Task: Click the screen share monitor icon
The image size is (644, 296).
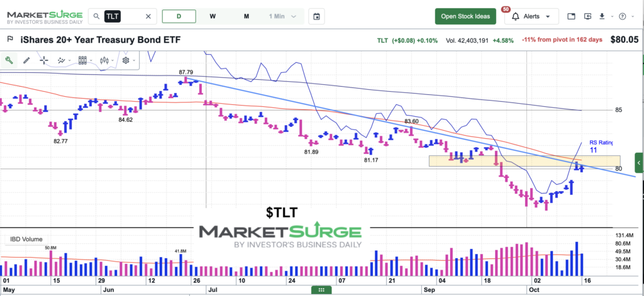Action: coord(588,16)
